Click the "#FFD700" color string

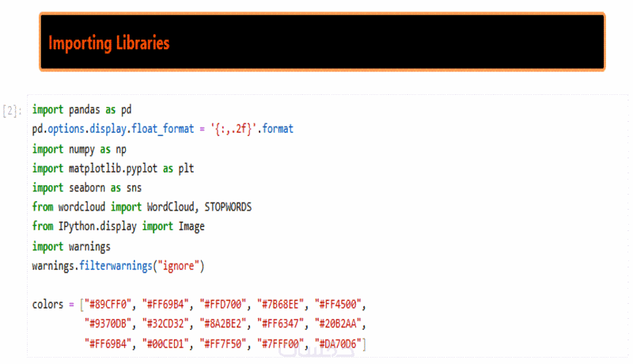point(224,305)
